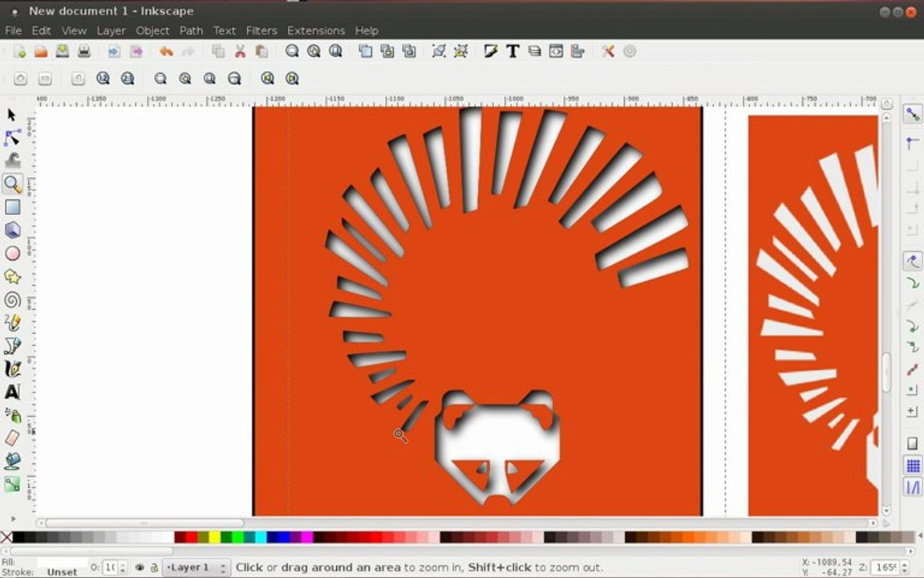Expand toolbox overflow arrow at bottom left
This screenshot has width=924, height=578.
13,519
